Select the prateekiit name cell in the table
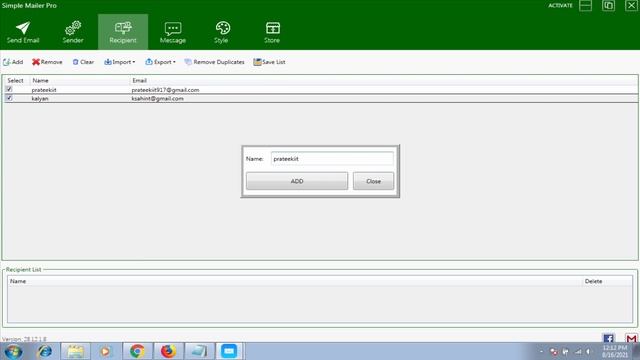The width and height of the screenshot is (640, 360). 44,90
